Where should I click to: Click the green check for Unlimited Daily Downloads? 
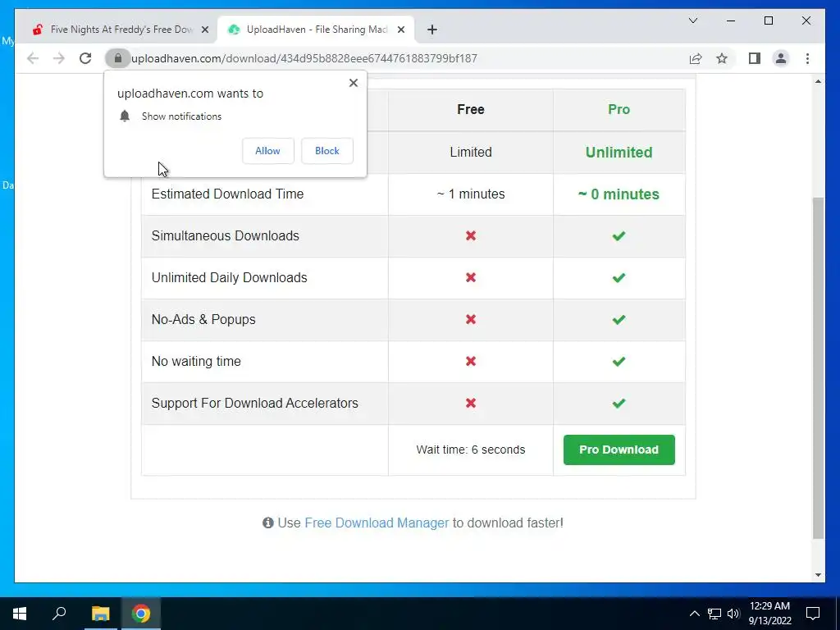point(619,277)
